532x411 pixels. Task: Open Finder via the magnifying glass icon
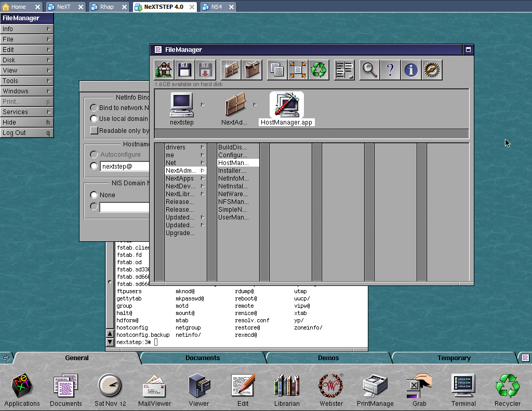tap(369, 70)
